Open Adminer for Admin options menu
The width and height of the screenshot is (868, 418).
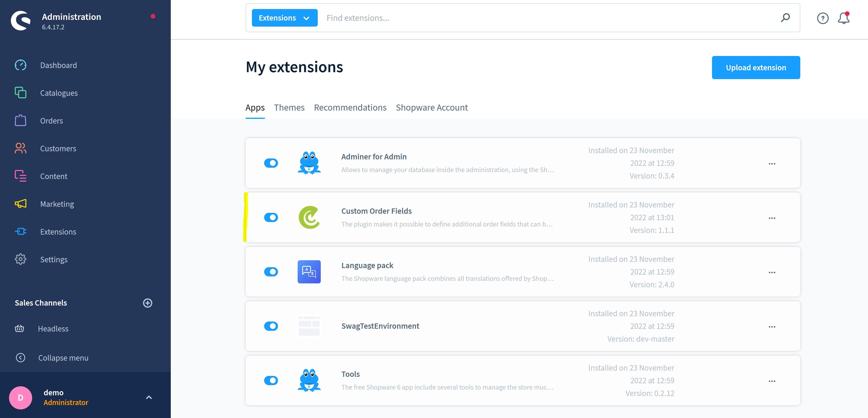[x=772, y=164]
